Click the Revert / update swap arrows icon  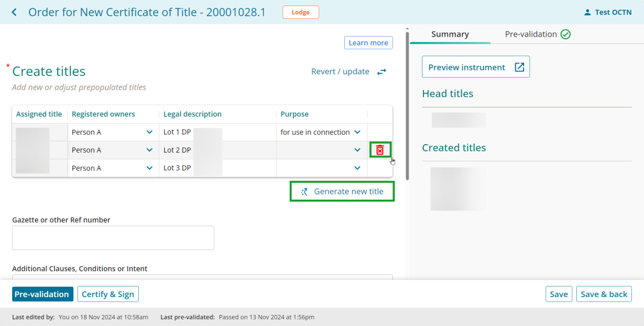(381, 72)
